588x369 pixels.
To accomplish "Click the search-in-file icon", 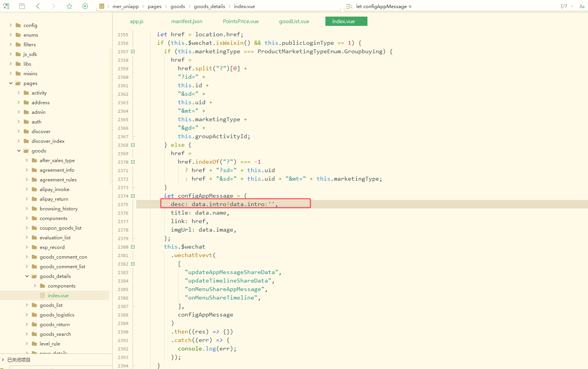I will (x=349, y=6).
